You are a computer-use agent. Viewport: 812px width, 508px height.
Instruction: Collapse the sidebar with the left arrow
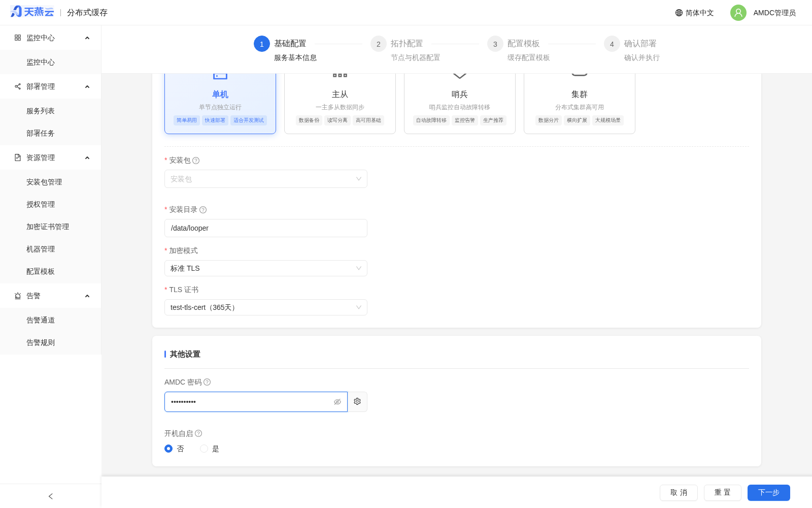pos(50,496)
